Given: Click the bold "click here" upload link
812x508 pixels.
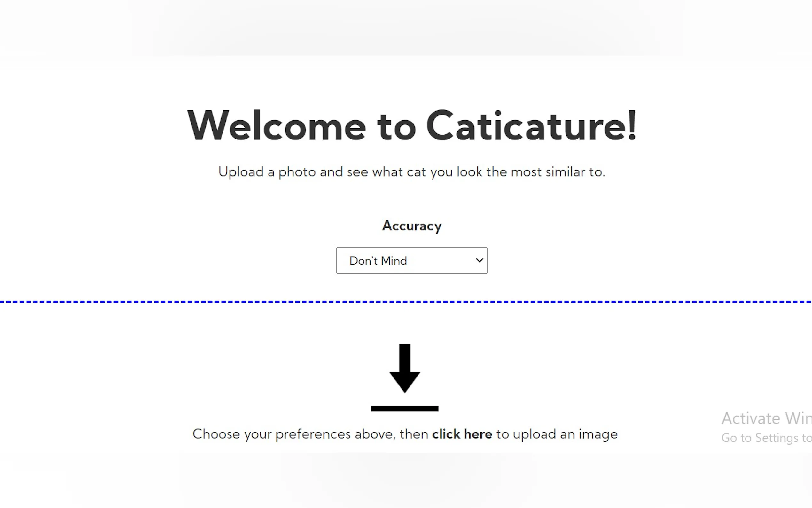Looking at the screenshot, I should 462,434.
